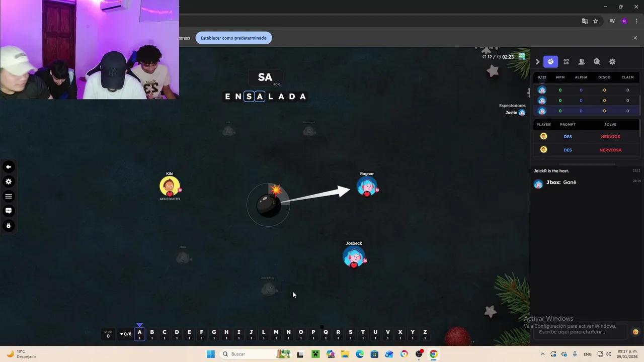Click the translate page icon in address bar
This screenshot has height=362, width=644.
pyautogui.click(x=585, y=21)
